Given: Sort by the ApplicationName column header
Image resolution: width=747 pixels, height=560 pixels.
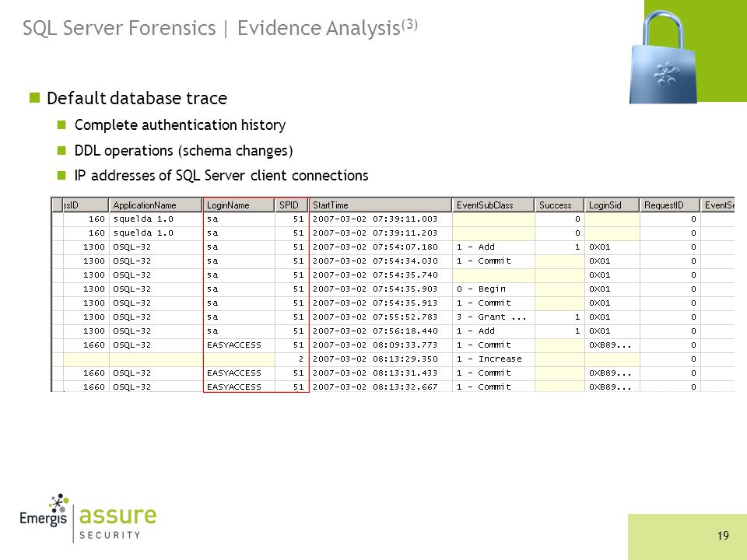Looking at the screenshot, I should pos(156,205).
